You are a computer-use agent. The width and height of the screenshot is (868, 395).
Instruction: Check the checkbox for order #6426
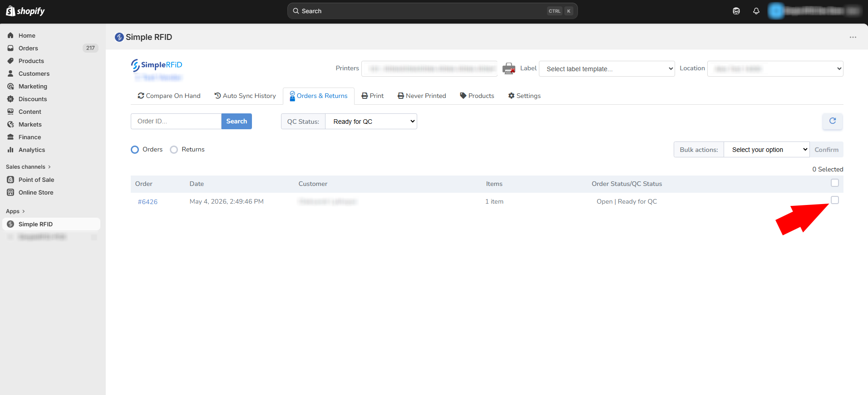tap(835, 200)
